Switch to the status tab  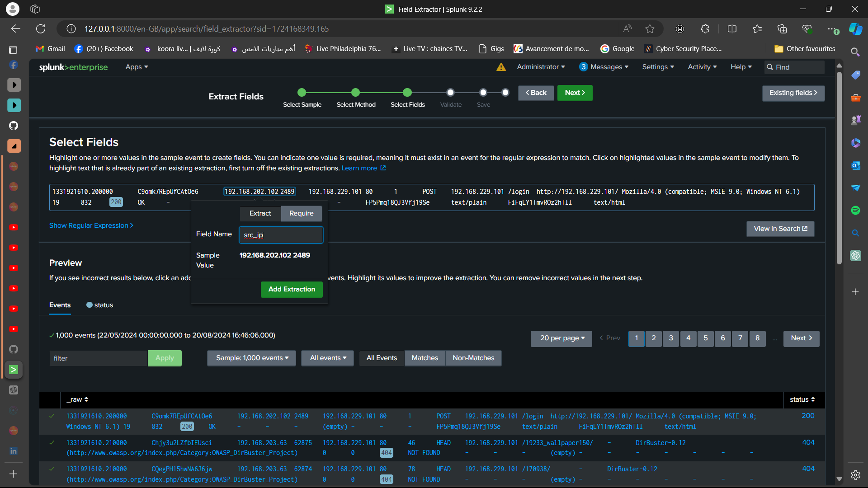99,305
